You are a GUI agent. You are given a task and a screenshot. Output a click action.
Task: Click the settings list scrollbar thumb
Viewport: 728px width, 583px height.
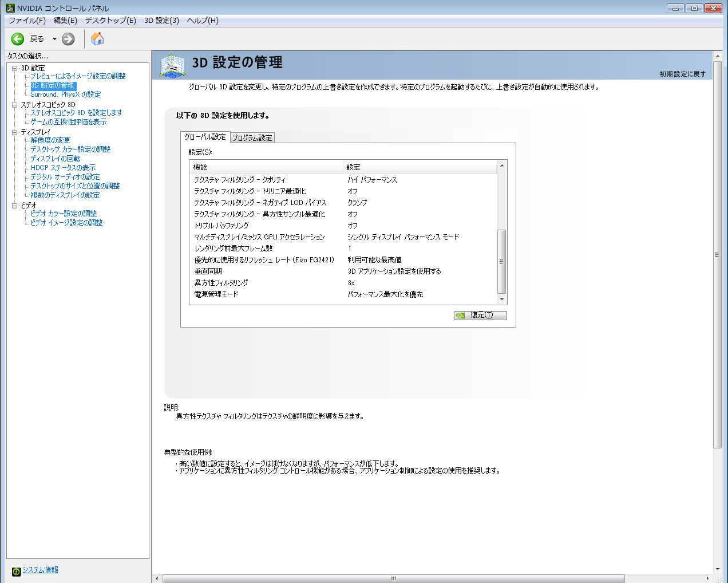click(502, 262)
